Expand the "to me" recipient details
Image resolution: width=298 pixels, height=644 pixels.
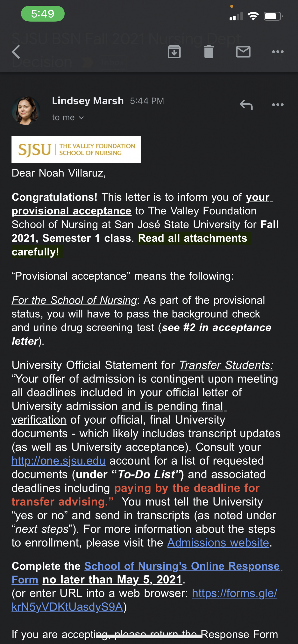tap(68, 117)
